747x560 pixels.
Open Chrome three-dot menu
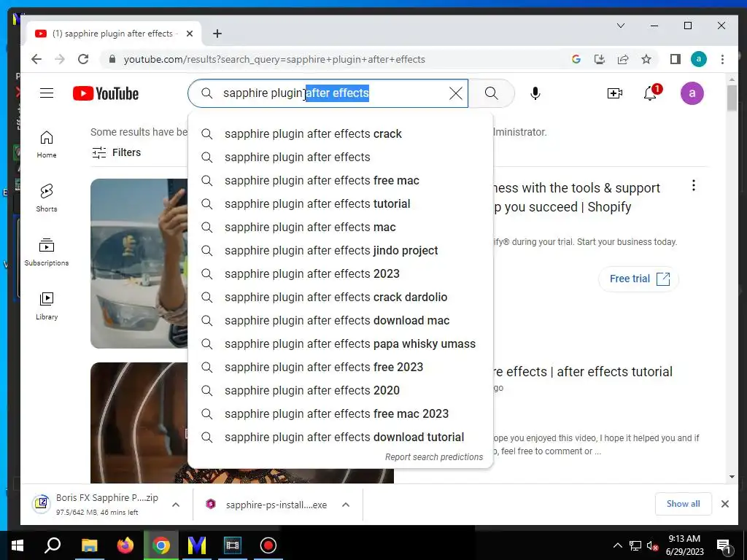[x=722, y=59]
